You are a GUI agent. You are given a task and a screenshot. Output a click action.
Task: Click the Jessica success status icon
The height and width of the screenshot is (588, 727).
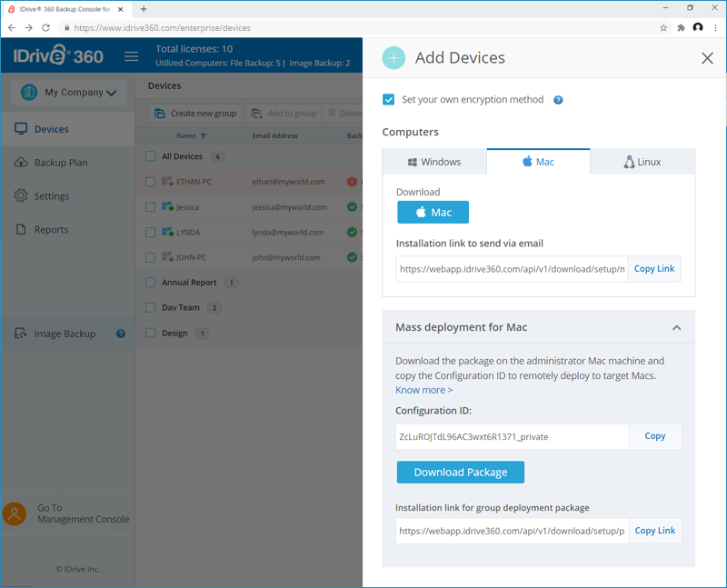pyautogui.click(x=352, y=207)
